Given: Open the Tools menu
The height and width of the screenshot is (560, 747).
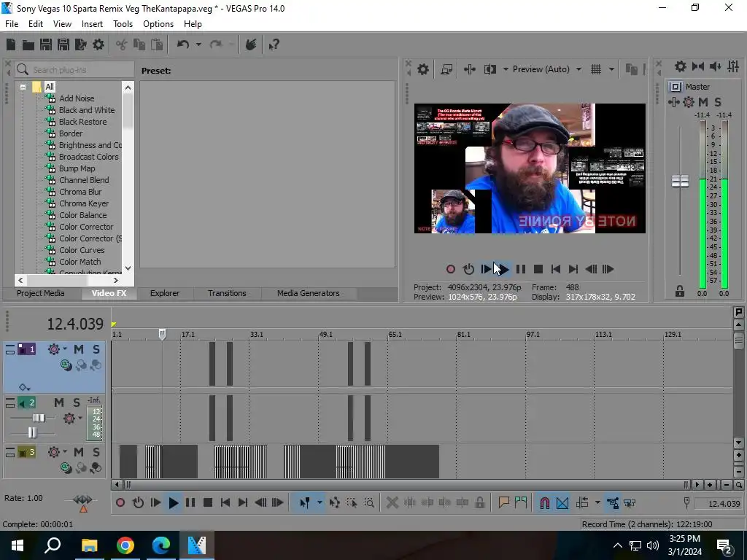Looking at the screenshot, I should click(123, 24).
